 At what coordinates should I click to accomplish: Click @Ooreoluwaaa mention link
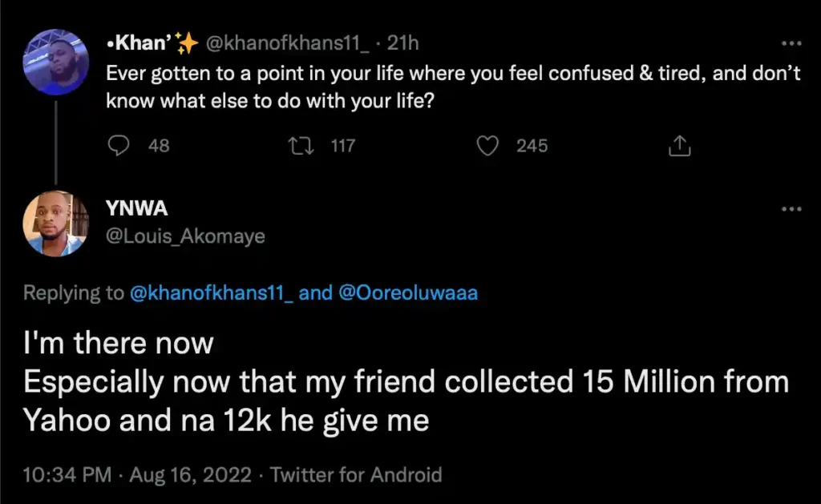tap(409, 293)
